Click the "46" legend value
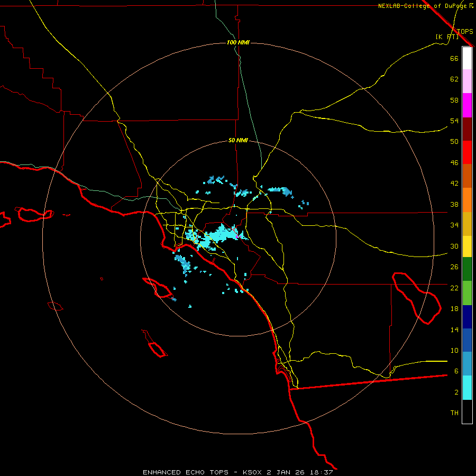This screenshot has width=476, height=476. [454, 162]
